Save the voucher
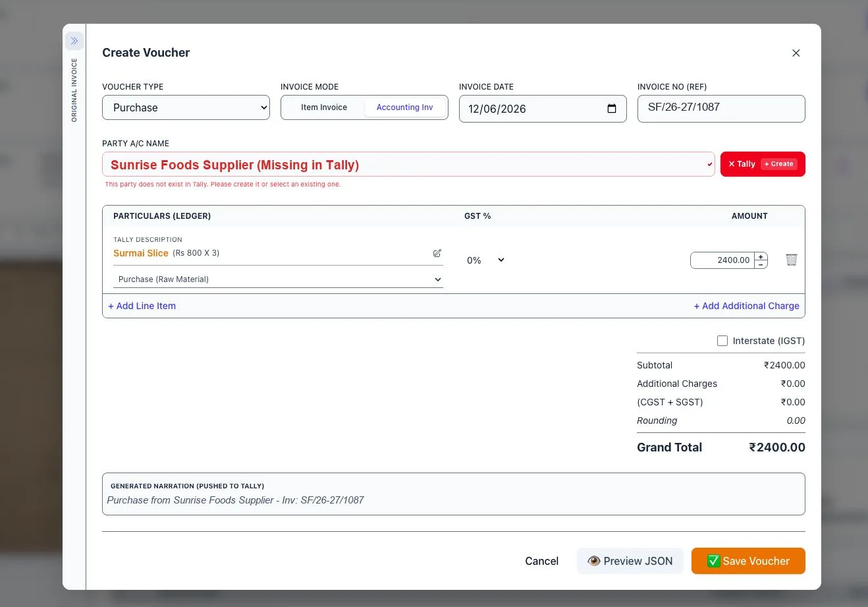The height and width of the screenshot is (607, 868). (748, 561)
